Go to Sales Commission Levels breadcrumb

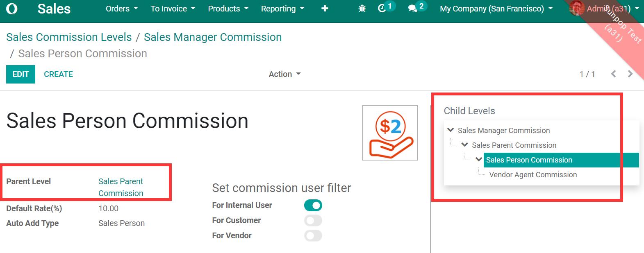point(69,37)
